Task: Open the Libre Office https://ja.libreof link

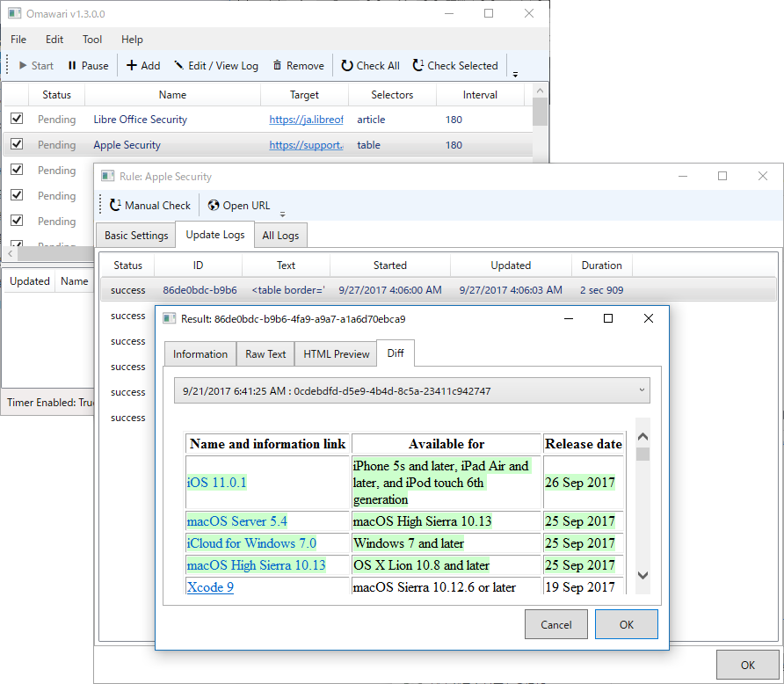Action: [x=306, y=120]
